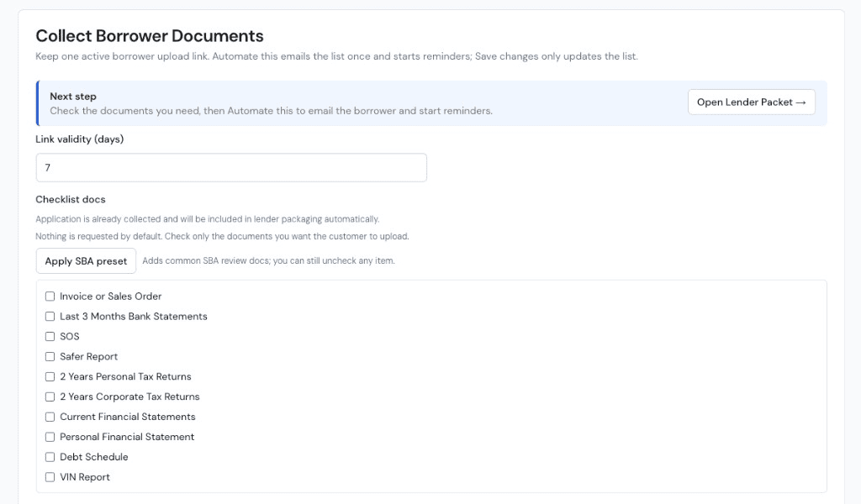Click the Next step label
861x504 pixels.
pos(73,97)
